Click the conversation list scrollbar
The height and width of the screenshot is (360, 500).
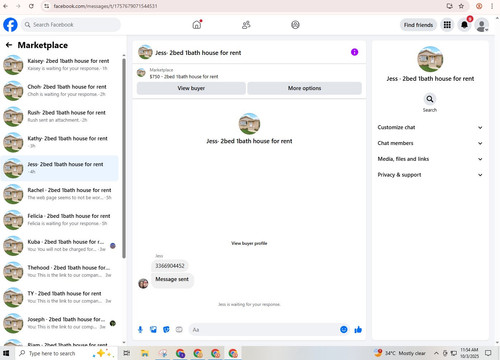pyautogui.click(x=124, y=158)
